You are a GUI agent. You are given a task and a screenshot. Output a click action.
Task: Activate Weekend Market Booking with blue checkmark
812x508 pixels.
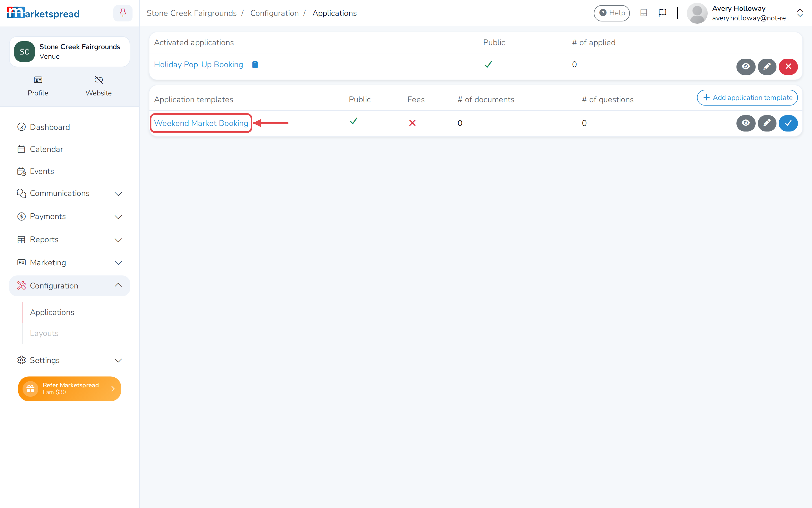point(788,123)
